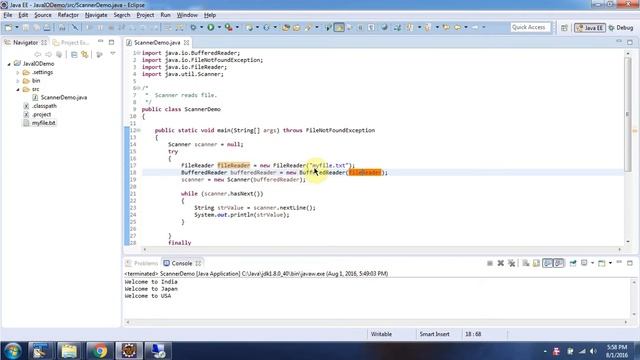Open the Run button dropdown arrow
The height and width of the screenshot is (360, 640).
pos(219,27)
